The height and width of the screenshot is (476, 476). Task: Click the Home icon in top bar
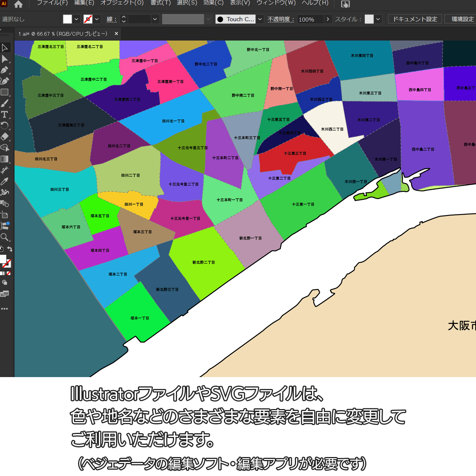[x=18, y=4]
